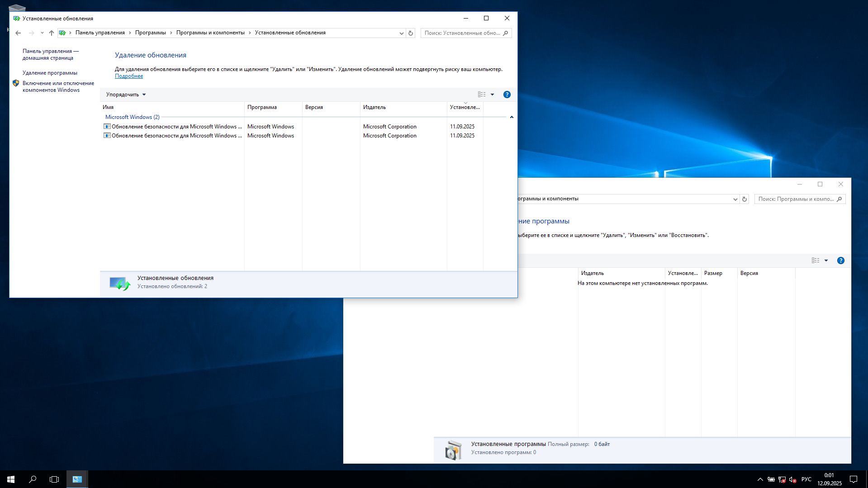Open Task View on the taskbar
Viewport: 868px width, 488px height.
(x=54, y=479)
